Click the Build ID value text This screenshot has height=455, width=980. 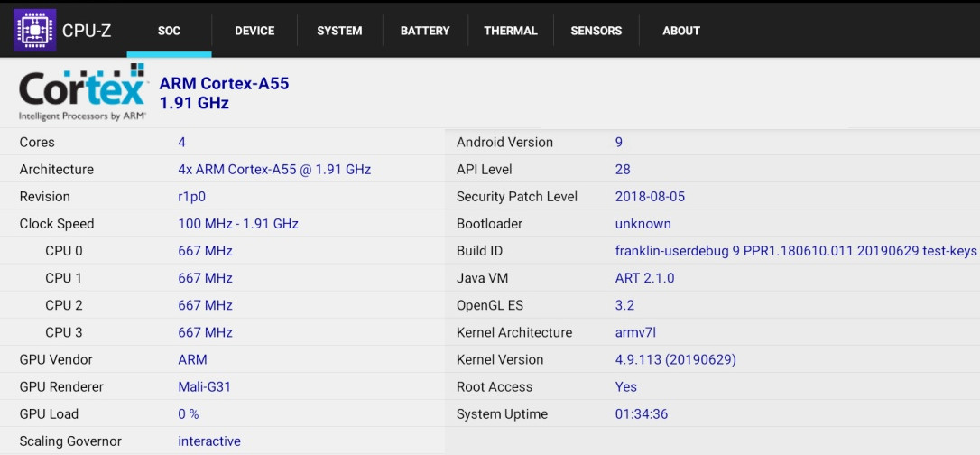pos(796,251)
